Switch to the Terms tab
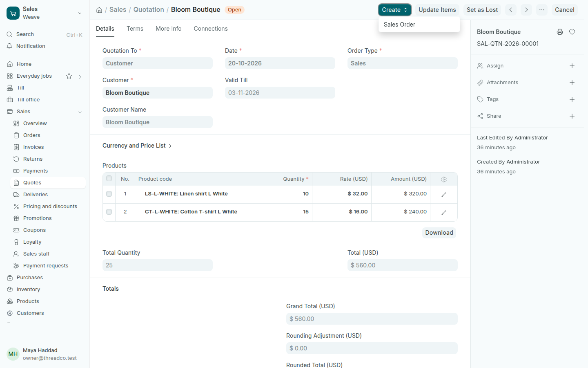588x368 pixels. pos(135,29)
